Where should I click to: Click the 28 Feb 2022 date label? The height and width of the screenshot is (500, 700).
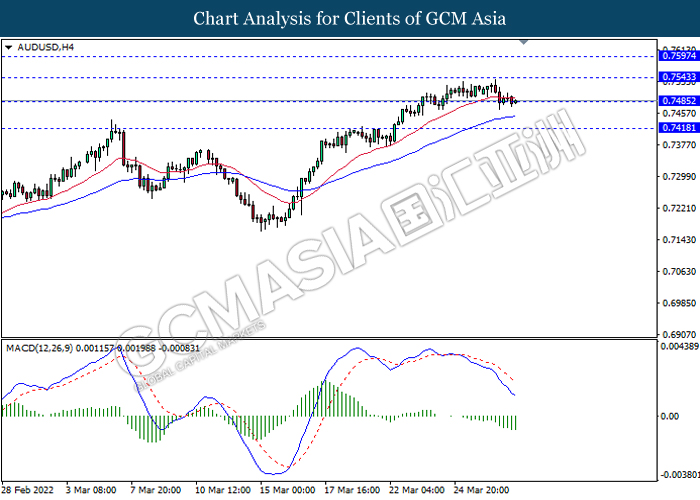(x=28, y=490)
